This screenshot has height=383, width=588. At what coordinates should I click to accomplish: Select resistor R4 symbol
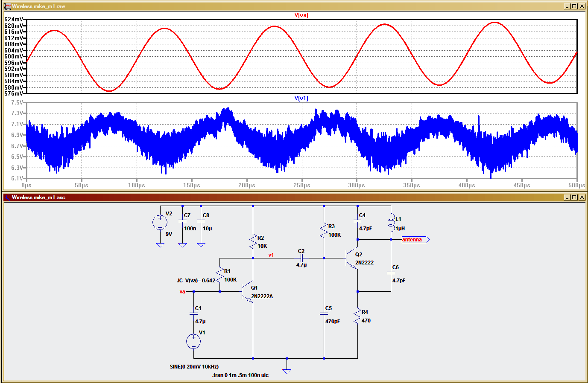357,316
